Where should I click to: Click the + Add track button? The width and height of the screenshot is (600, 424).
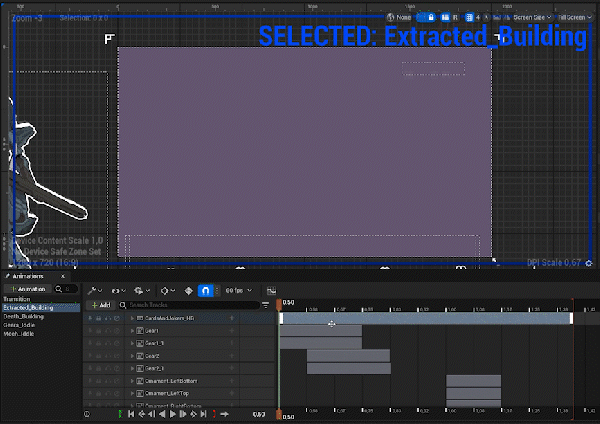[x=101, y=305]
